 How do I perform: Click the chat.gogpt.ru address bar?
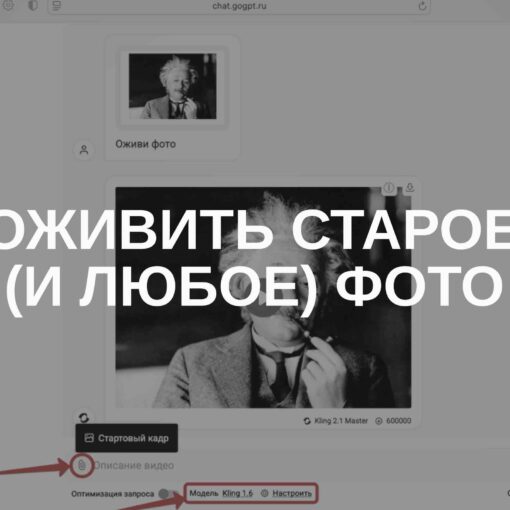point(239,6)
